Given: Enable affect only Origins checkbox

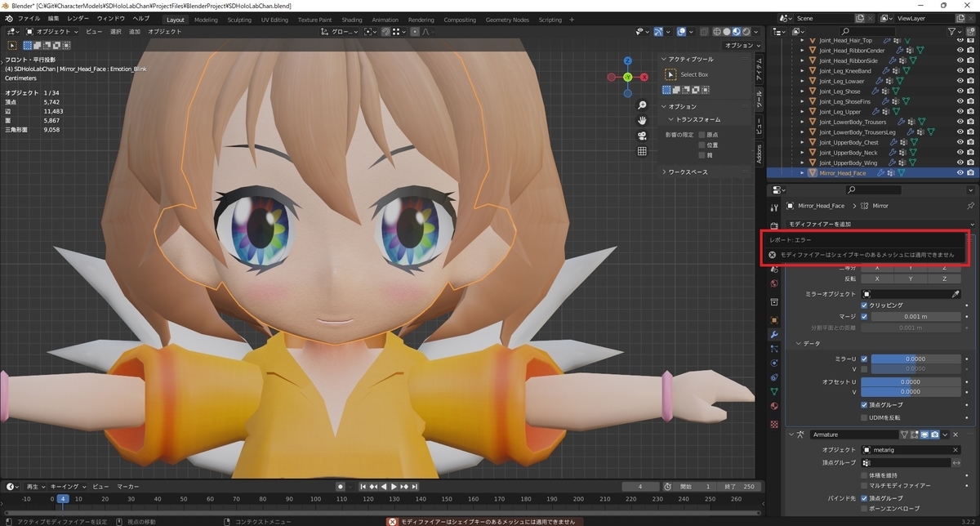Looking at the screenshot, I should point(701,134).
